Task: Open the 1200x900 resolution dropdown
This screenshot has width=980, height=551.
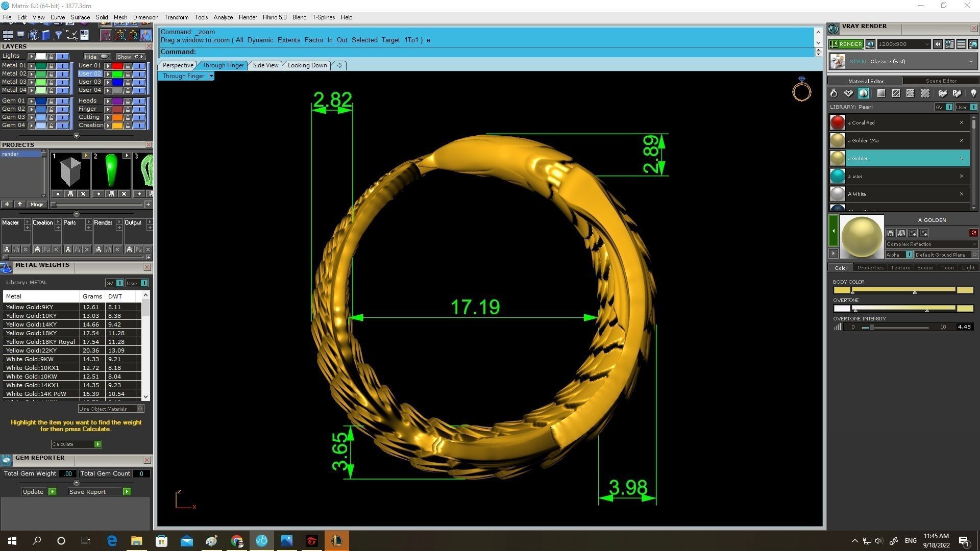Action: point(926,44)
